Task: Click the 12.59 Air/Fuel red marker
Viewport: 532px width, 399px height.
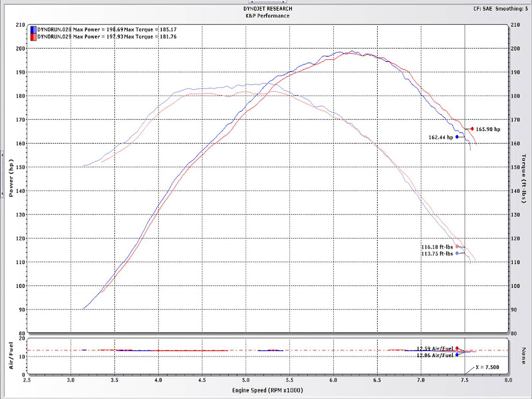Action: coord(457,349)
